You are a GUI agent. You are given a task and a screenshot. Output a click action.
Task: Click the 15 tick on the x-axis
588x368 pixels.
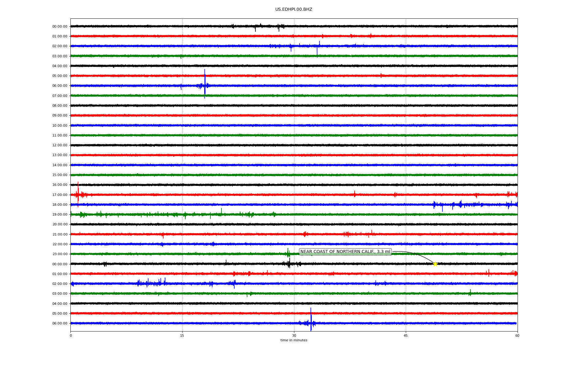(182, 335)
